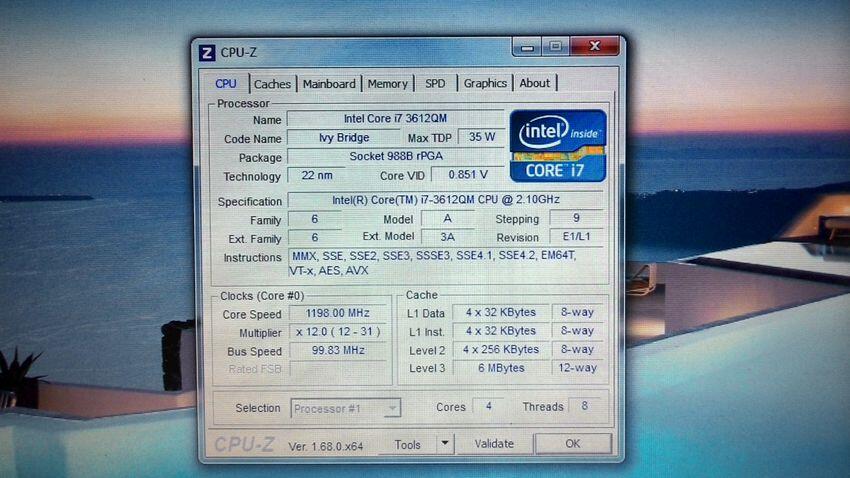Viewport: 850px width, 478px height.
Task: Show the About tab
Action: click(x=535, y=83)
